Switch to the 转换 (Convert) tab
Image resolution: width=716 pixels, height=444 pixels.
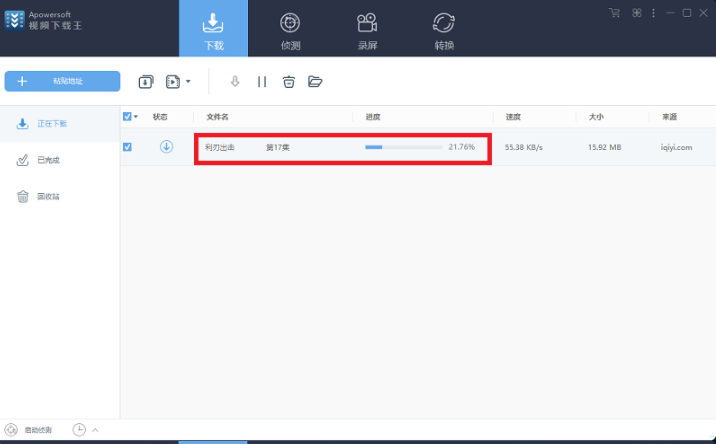444,31
